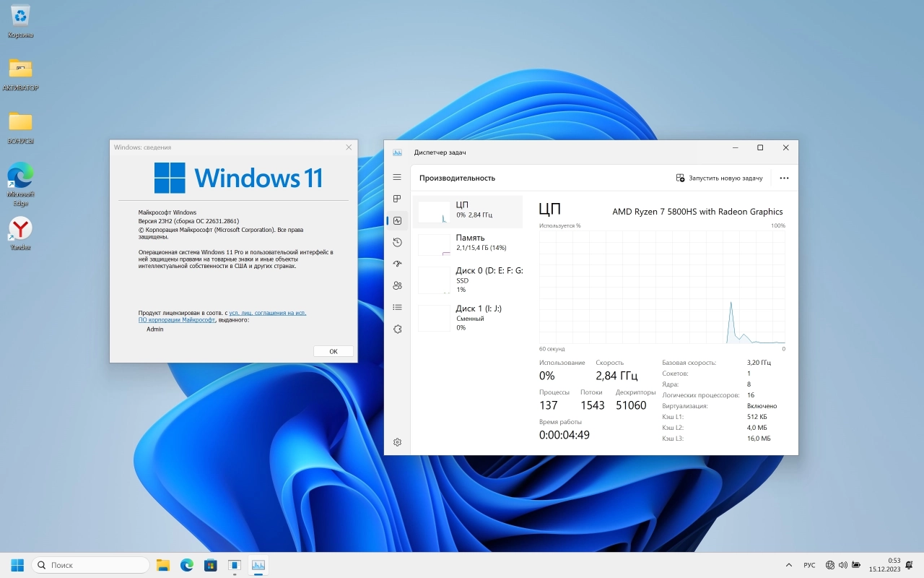Click the Процессы count 137
Viewport: 924px width, 578px height.
549,405
